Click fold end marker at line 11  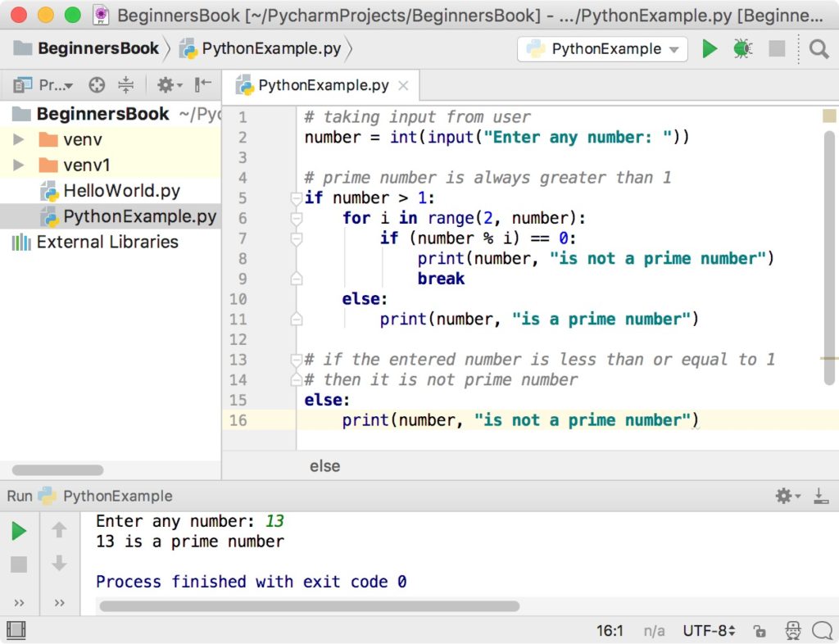(x=296, y=320)
